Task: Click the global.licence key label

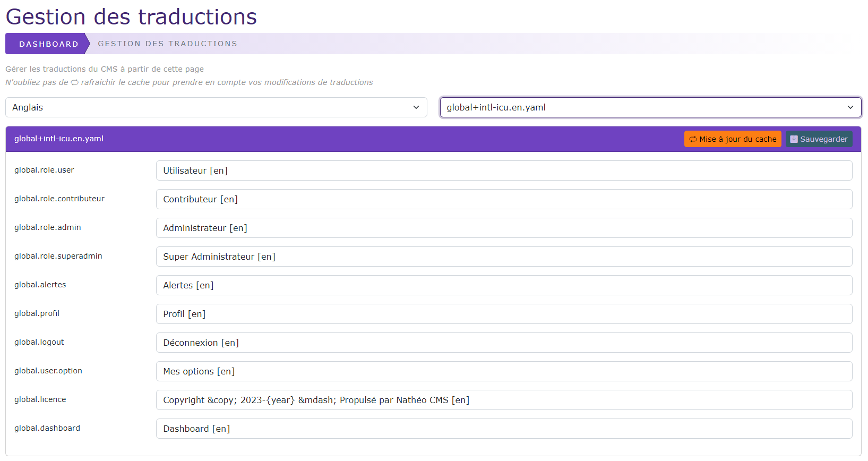Action: [x=40, y=399]
